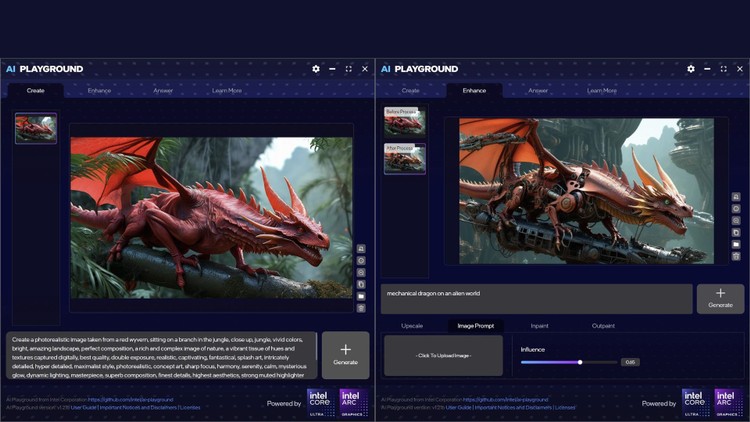This screenshot has height=422, width=750.
Task: Select Inpaint mode tab
Action: click(x=540, y=326)
